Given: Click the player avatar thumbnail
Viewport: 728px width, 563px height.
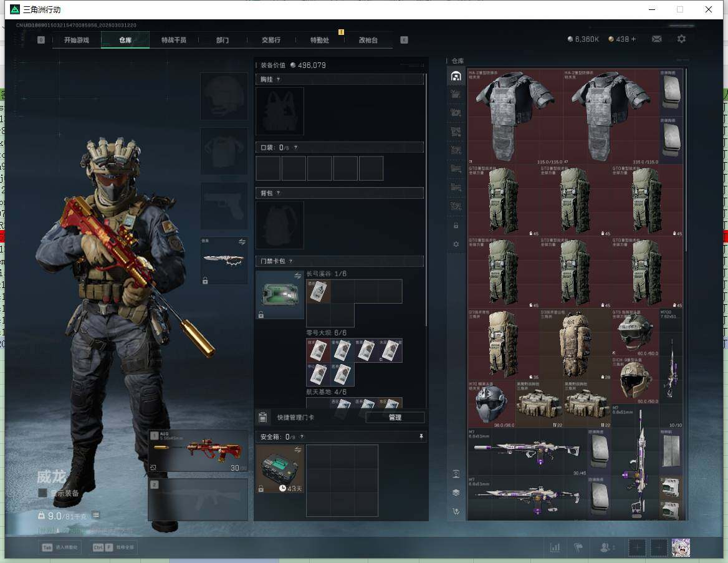Looking at the screenshot, I should pos(681,547).
